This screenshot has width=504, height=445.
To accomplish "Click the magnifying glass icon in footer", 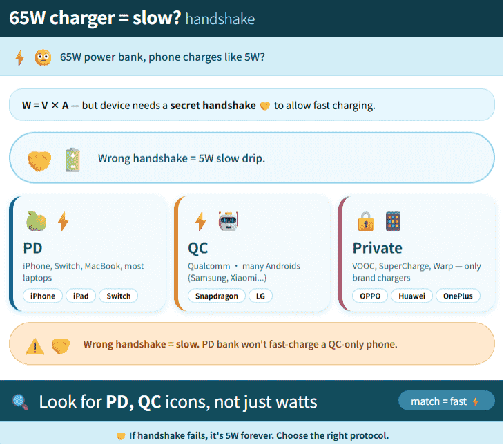I will pyautogui.click(x=20, y=402).
